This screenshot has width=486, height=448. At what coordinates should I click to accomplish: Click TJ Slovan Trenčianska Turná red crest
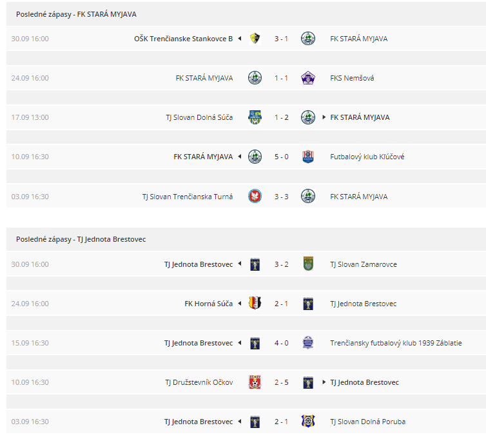(x=255, y=196)
